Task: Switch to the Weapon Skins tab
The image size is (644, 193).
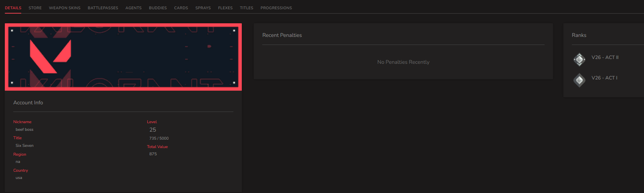Action: 65,8
